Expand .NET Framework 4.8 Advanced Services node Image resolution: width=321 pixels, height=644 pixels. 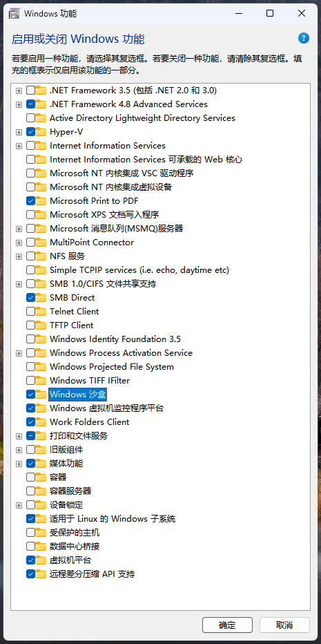coord(19,104)
